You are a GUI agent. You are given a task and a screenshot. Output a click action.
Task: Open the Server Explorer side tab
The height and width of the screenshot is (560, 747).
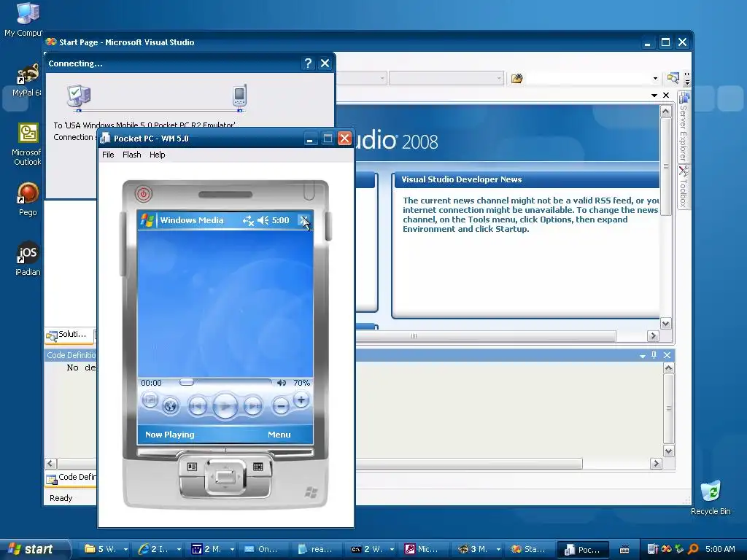coord(684,127)
